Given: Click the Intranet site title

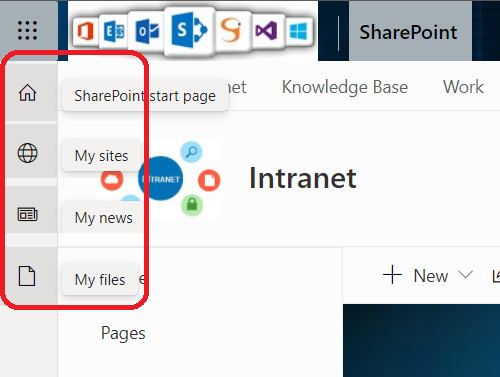Looking at the screenshot, I should click(303, 178).
